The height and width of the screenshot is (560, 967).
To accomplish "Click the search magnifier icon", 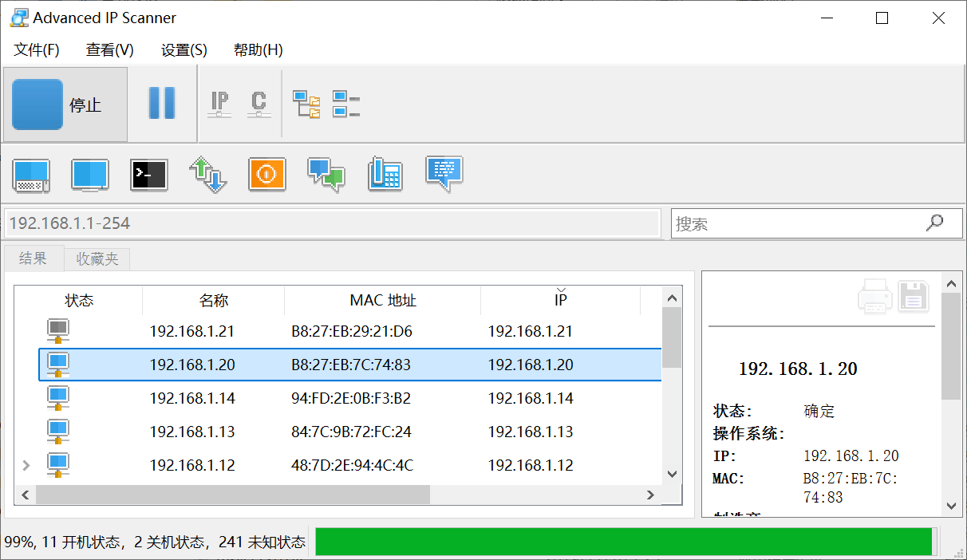I will click(x=934, y=223).
